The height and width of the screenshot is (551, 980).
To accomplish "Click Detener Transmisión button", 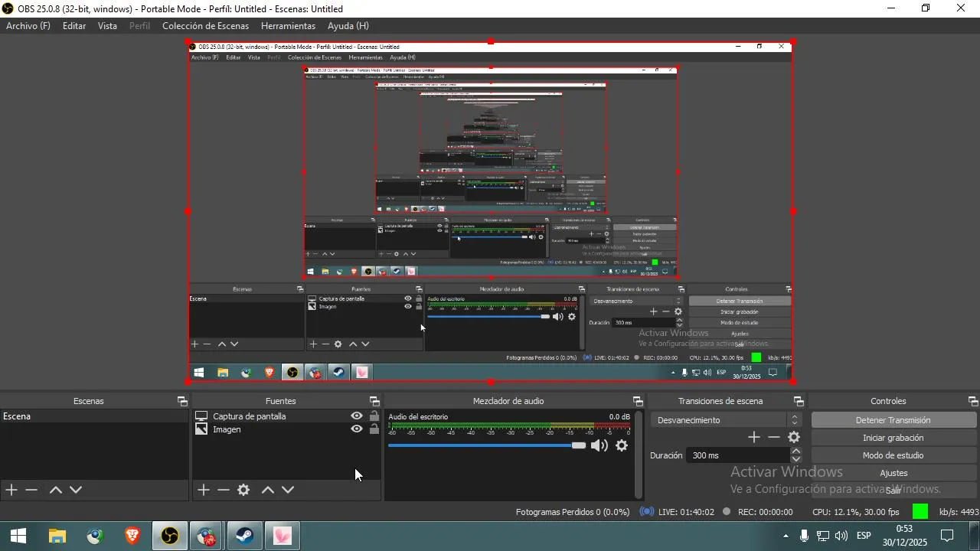I will tap(893, 420).
